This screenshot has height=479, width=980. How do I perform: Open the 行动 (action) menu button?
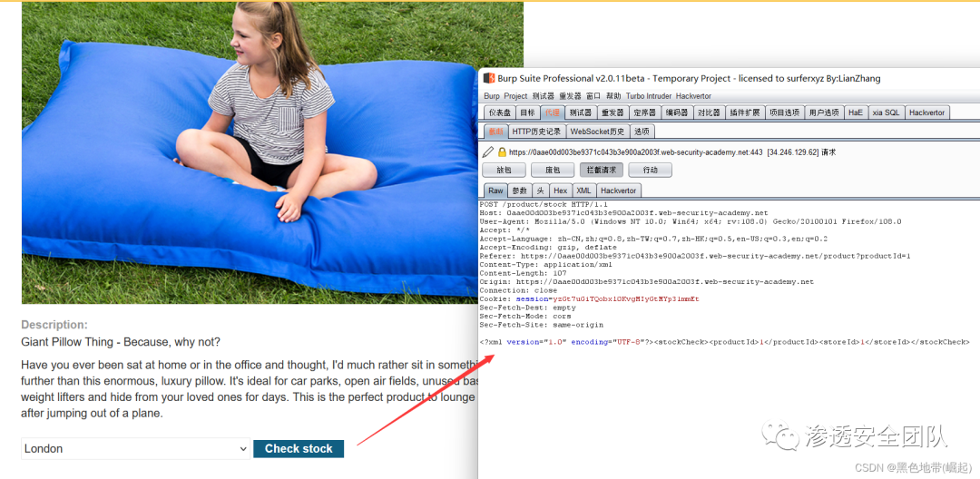point(650,170)
